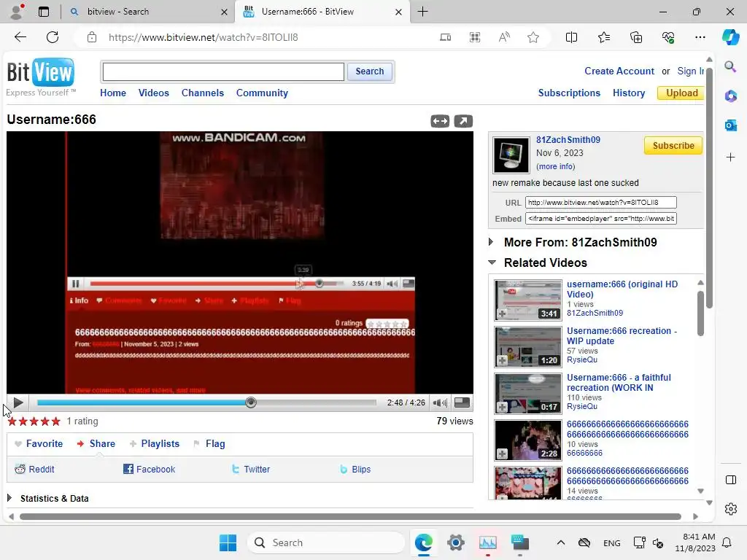Open the Windows Start menu
Screen dimensions: 747x560
(x=228, y=542)
